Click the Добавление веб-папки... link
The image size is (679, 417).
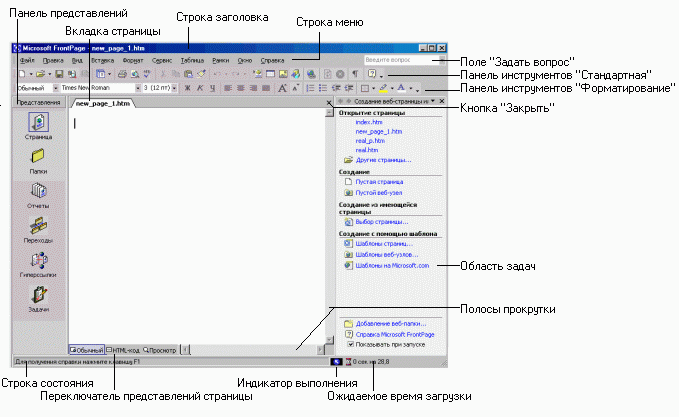tap(391, 323)
